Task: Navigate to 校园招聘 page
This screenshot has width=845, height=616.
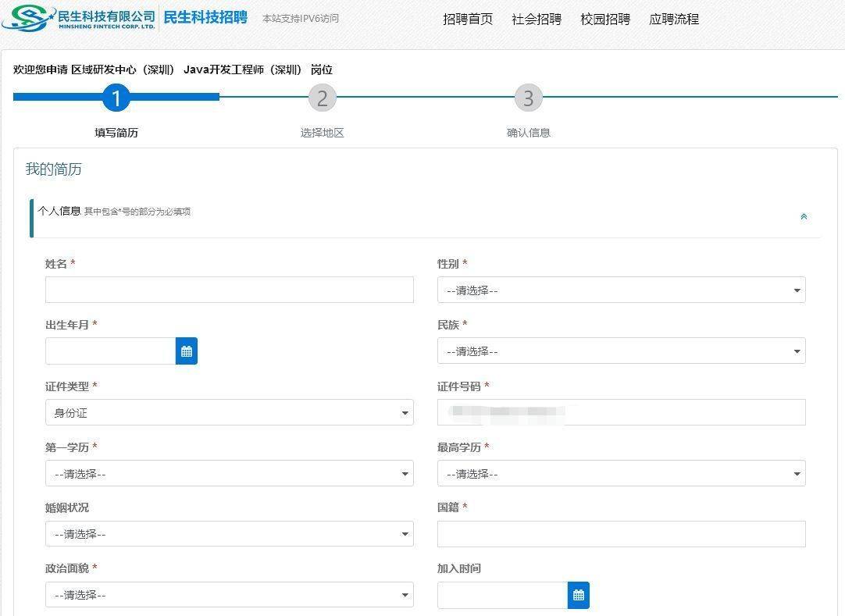Action: pyautogui.click(x=605, y=20)
